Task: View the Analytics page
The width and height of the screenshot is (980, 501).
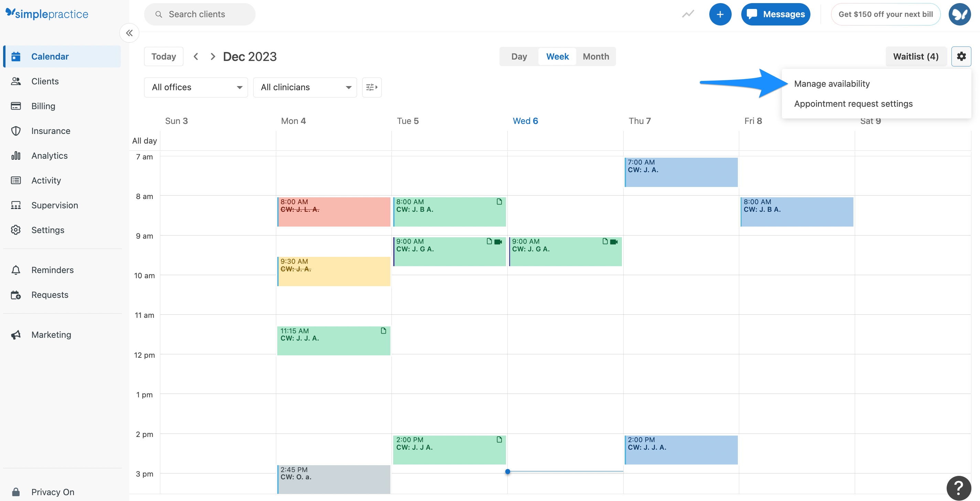Action: 49,155
